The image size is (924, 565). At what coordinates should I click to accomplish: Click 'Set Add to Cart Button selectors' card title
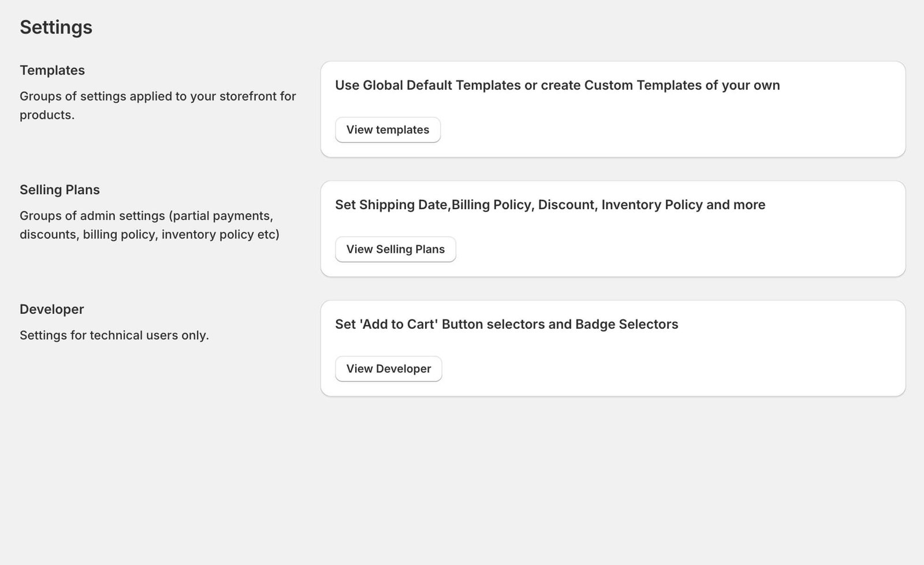[506, 325]
